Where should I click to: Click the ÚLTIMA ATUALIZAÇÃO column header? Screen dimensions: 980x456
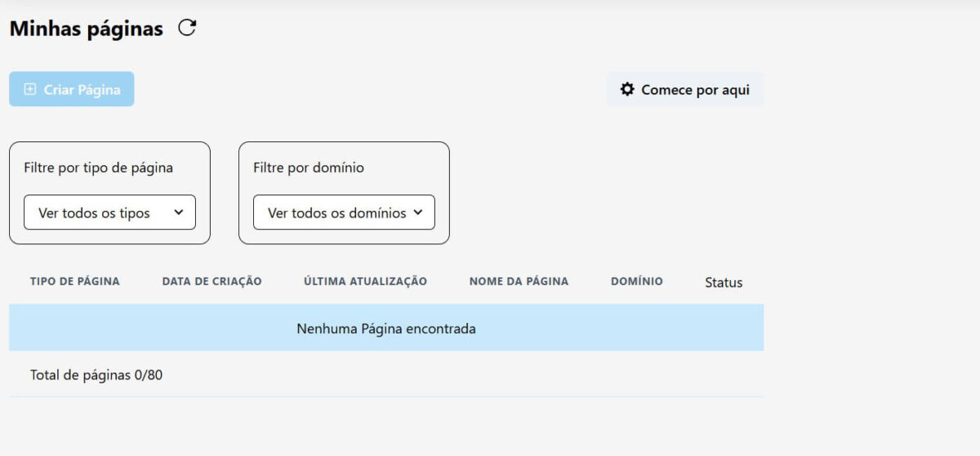(365, 281)
